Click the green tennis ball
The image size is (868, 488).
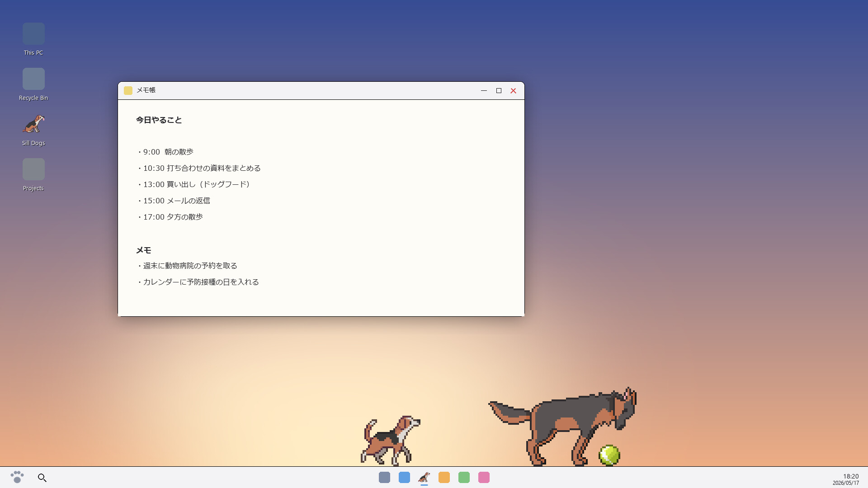point(609,455)
